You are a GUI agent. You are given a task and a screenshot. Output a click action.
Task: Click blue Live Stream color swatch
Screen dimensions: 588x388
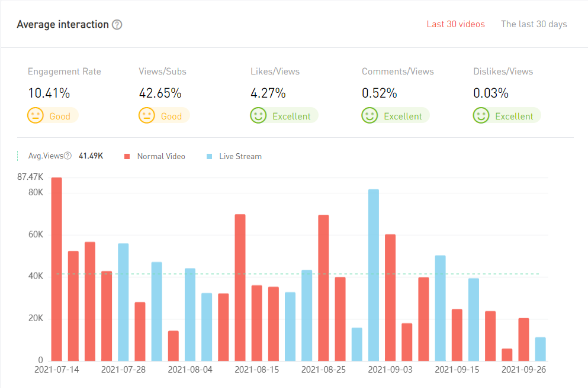(x=210, y=157)
